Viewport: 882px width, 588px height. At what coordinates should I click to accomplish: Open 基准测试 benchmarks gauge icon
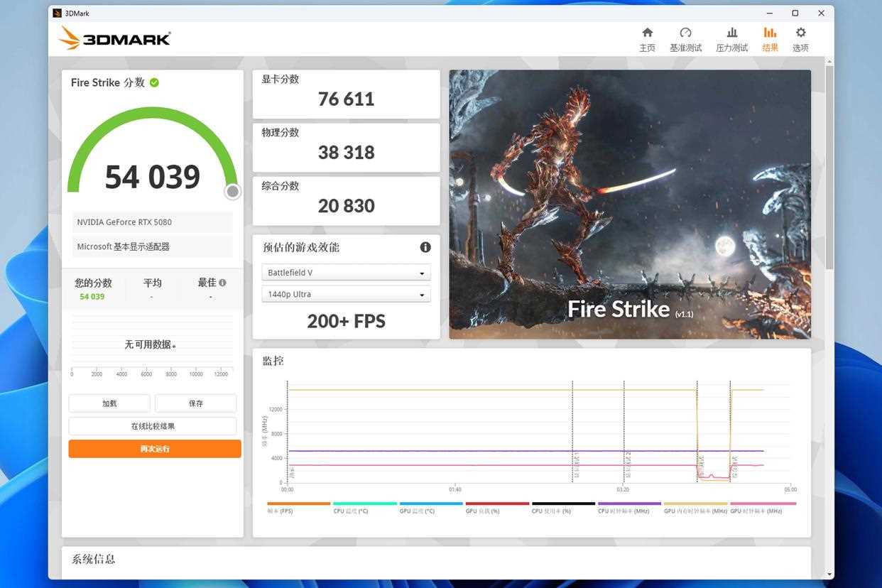(685, 33)
